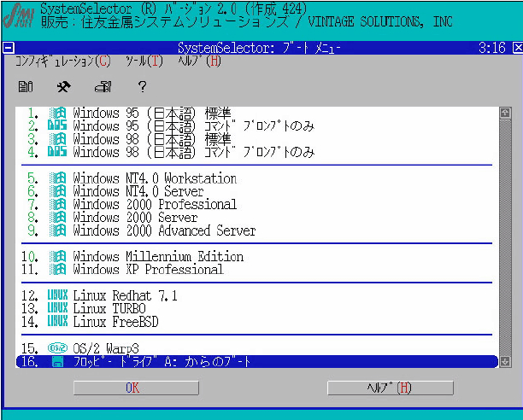523x420 pixels.
Task: Click the disk drive toolbar icon
Action: tap(103, 87)
